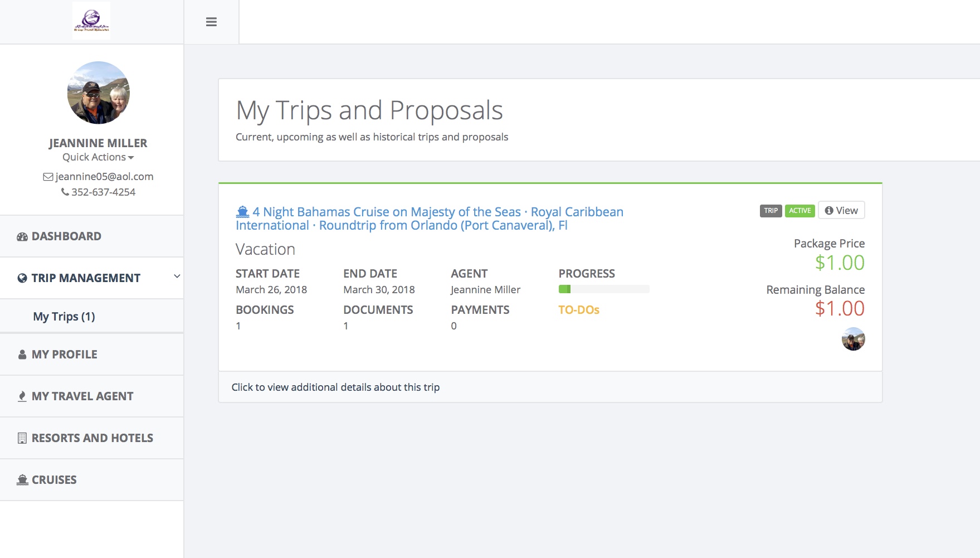Viewport: 980px width, 558px height.
Task: Click jeannine05@aol.com email address
Action: (x=104, y=177)
